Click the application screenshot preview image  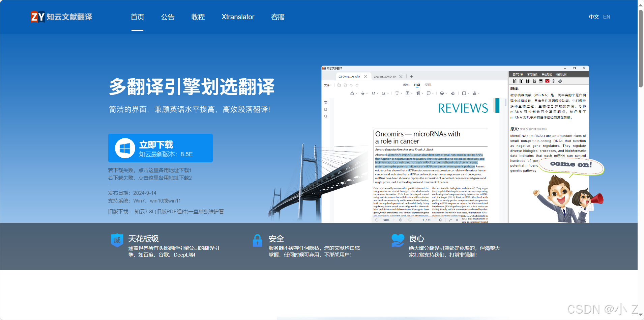click(455, 144)
